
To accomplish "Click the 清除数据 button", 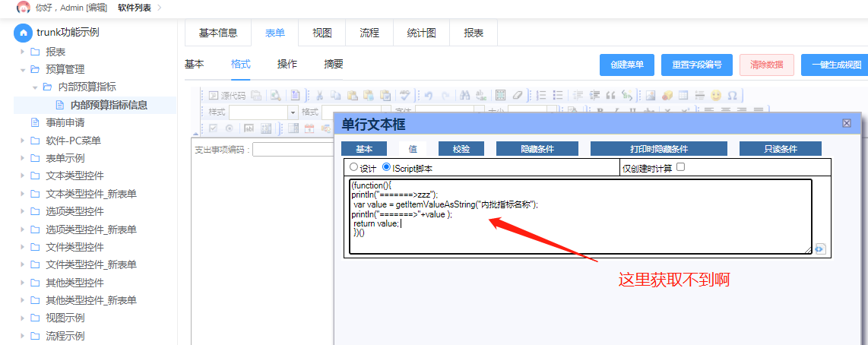I will 767,65.
